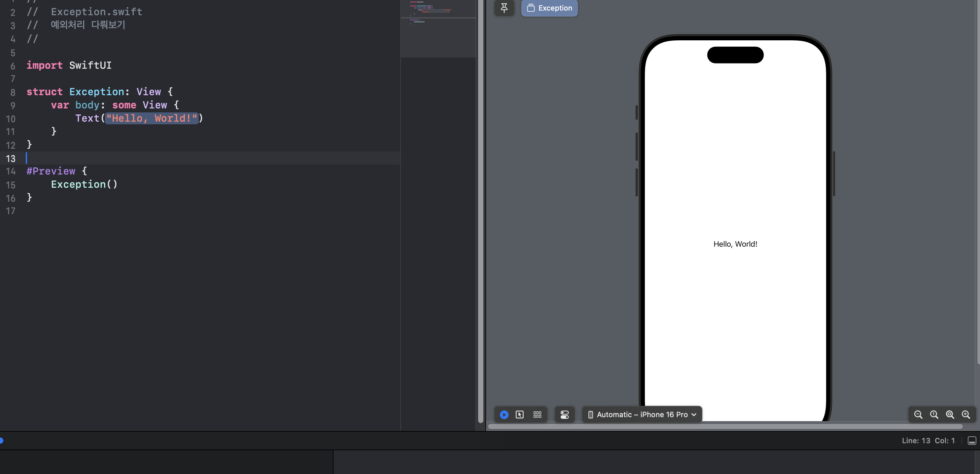
Task: Zoom out the preview canvas
Action: 918,415
